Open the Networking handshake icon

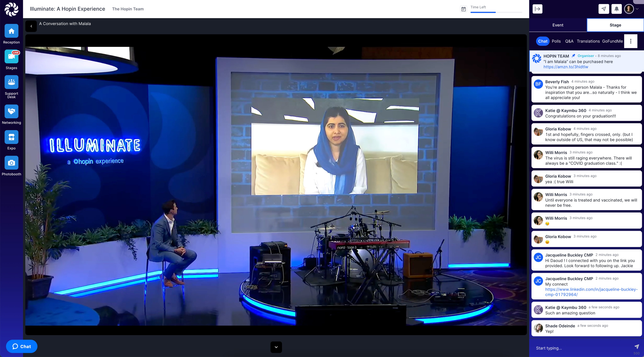pos(11,111)
